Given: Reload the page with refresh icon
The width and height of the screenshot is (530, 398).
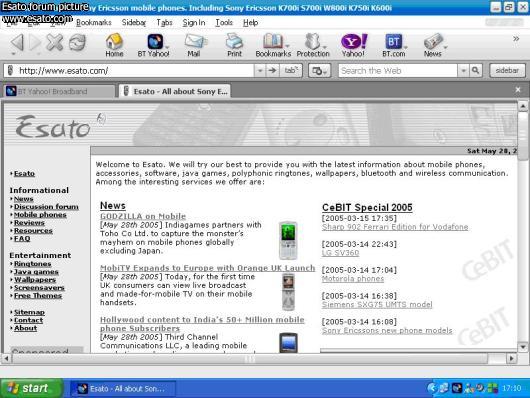Looking at the screenshot, I should [x=77, y=43].
